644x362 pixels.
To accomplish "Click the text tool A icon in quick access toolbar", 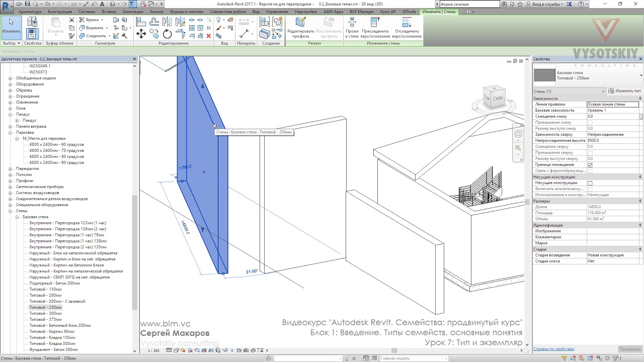I will coord(102,4).
